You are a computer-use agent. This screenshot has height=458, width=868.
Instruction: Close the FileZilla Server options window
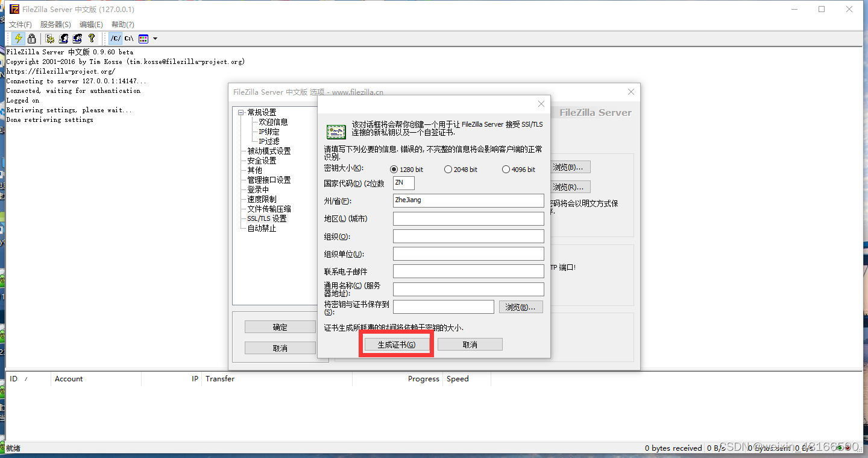(631, 92)
